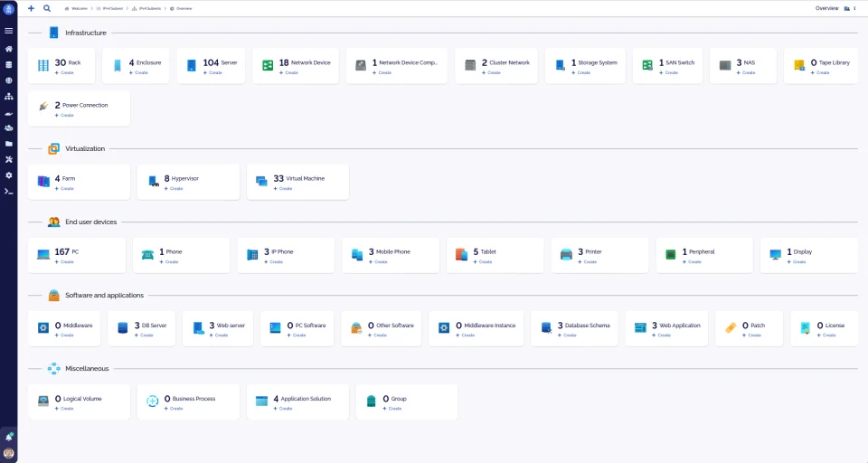Image resolution: width=868 pixels, height=463 pixels.
Task: Click the Network Device card icon
Action: click(268, 65)
